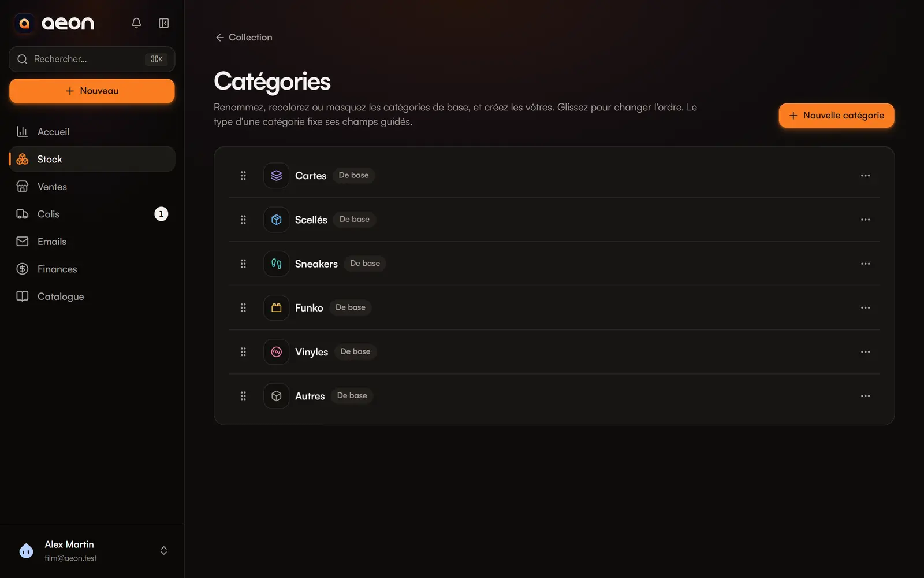Click the orange Nouveau button

coord(92,91)
